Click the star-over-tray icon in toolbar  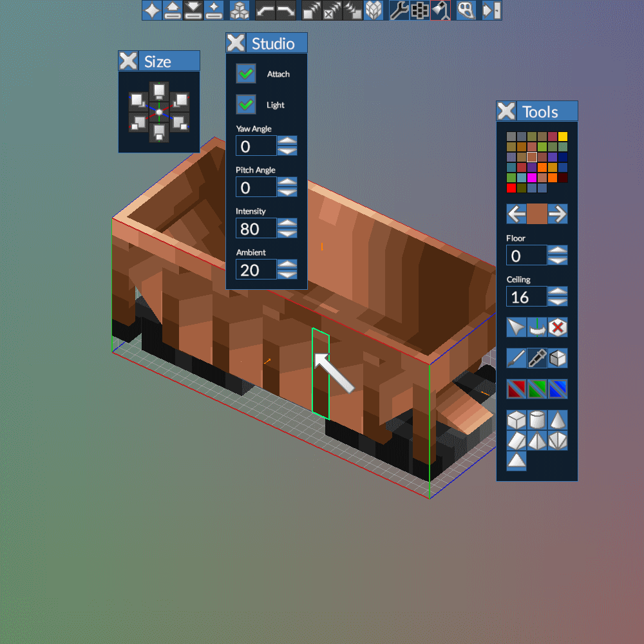point(214,10)
